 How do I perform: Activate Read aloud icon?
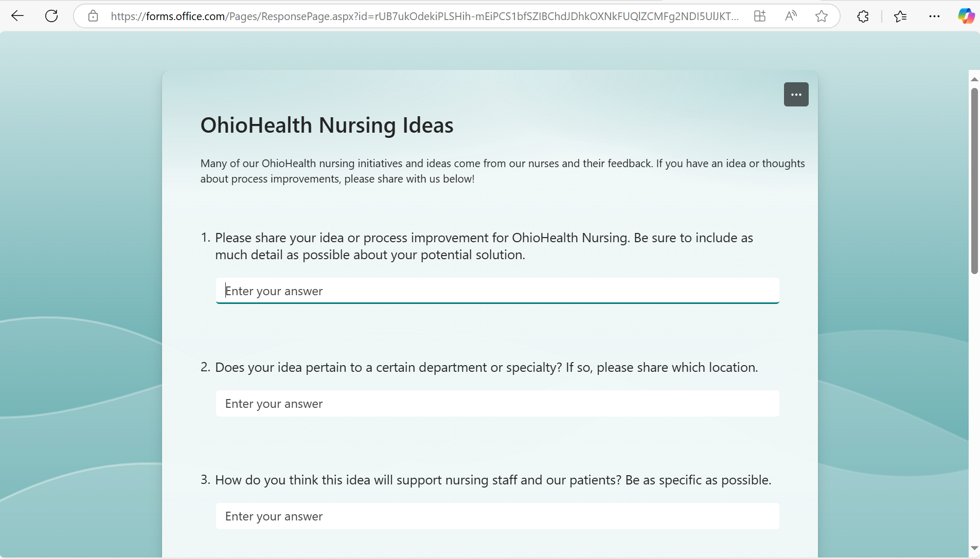[x=791, y=16]
